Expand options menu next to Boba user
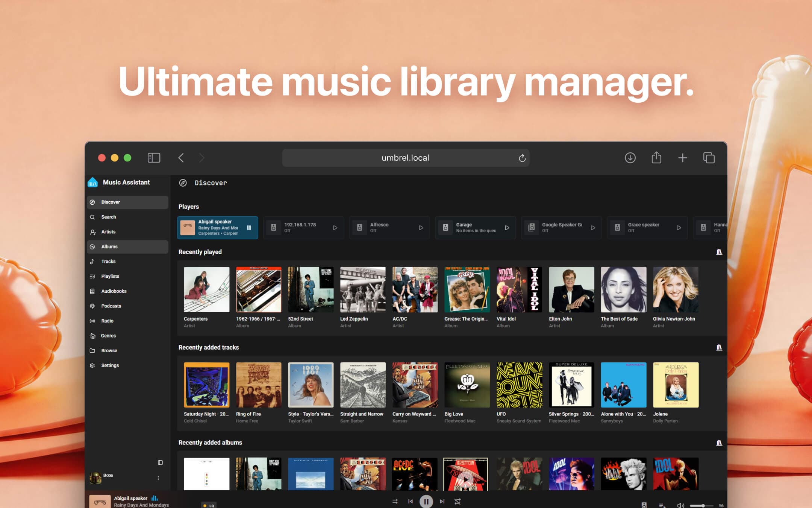The width and height of the screenshot is (812, 508). [158, 478]
